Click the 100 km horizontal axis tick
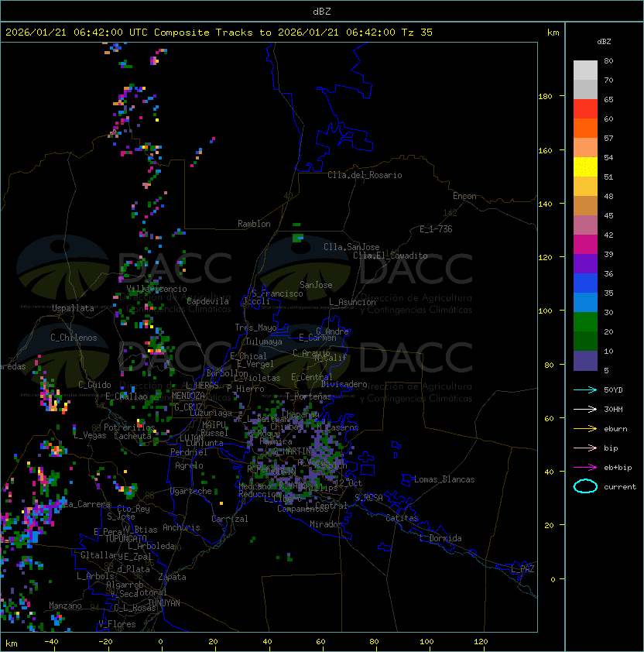This screenshot has width=644, height=652. point(427,642)
